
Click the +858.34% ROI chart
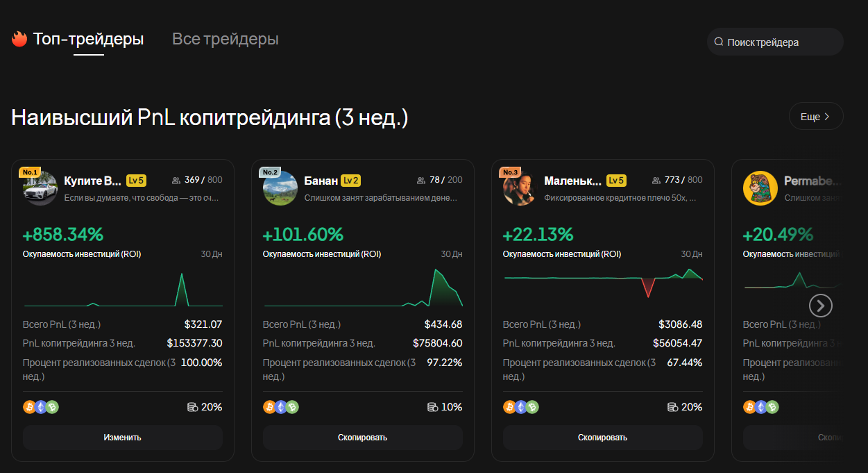[123, 289]
